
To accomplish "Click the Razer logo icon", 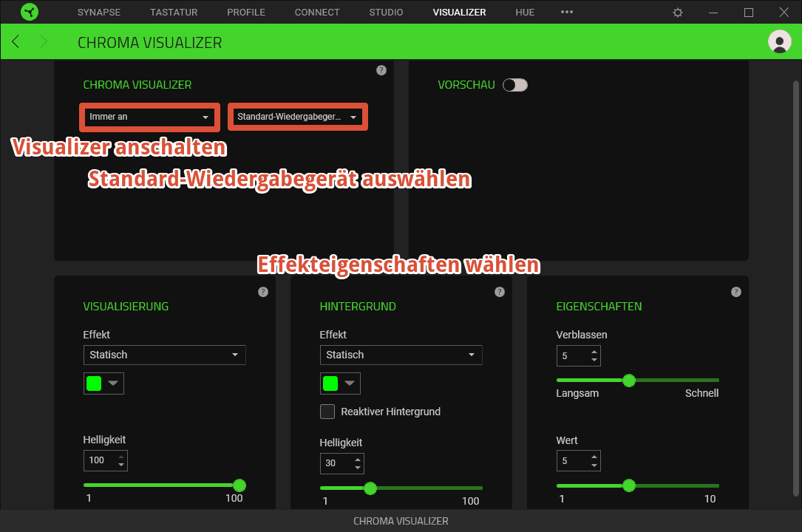I will click(30, 12).
